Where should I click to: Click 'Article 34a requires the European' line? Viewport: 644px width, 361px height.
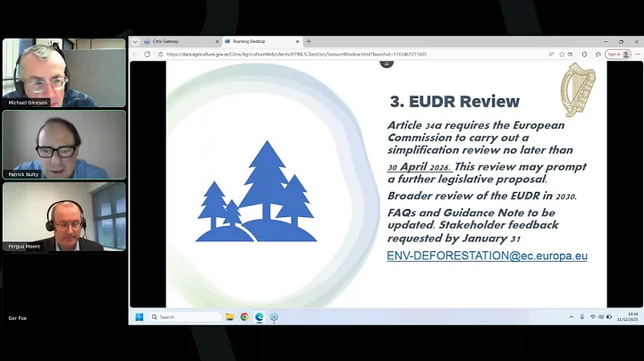476,125
